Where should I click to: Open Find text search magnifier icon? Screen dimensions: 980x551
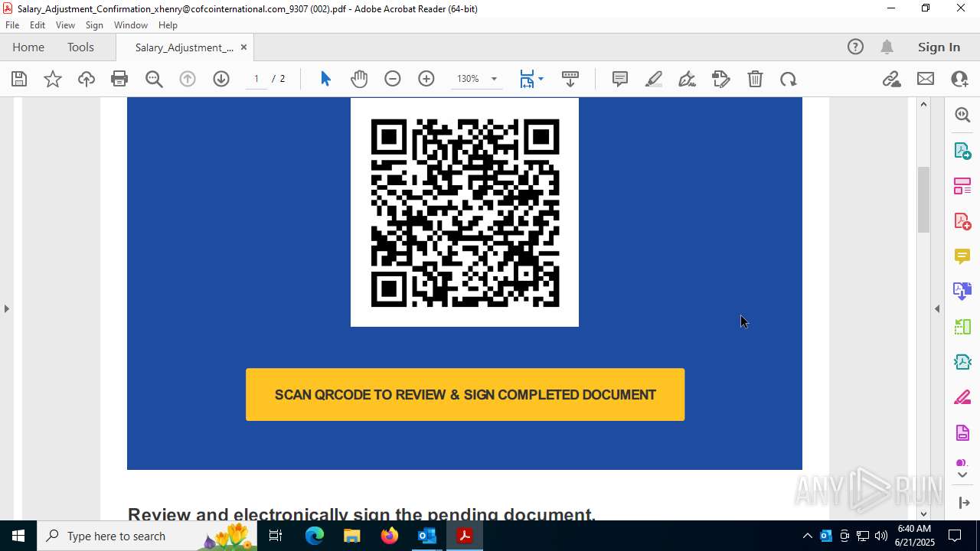[154, 79]
